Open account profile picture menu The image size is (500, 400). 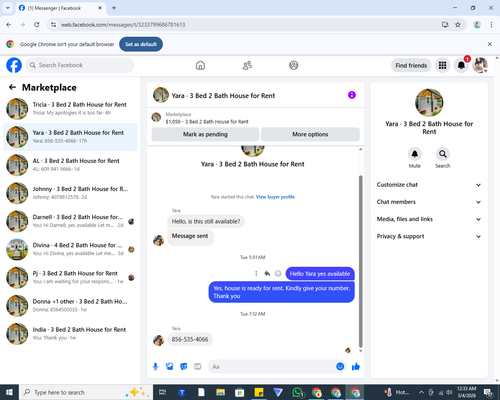click(x=480, y=65)
